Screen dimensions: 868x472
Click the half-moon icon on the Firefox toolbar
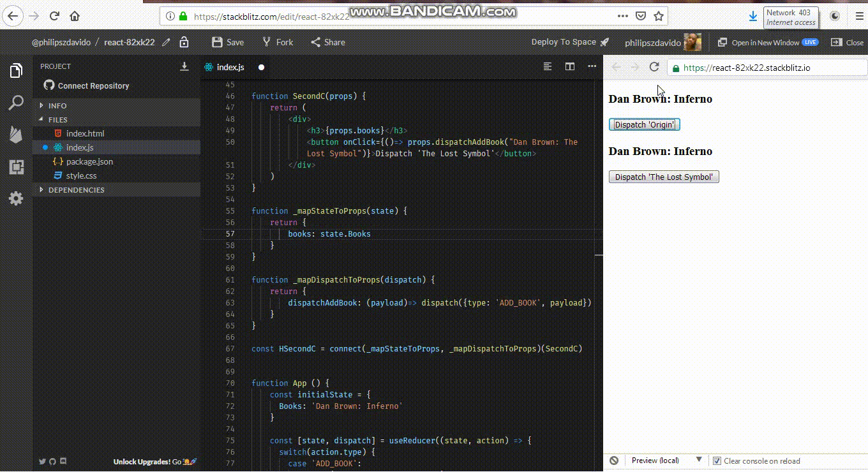(x=835, y=17)
